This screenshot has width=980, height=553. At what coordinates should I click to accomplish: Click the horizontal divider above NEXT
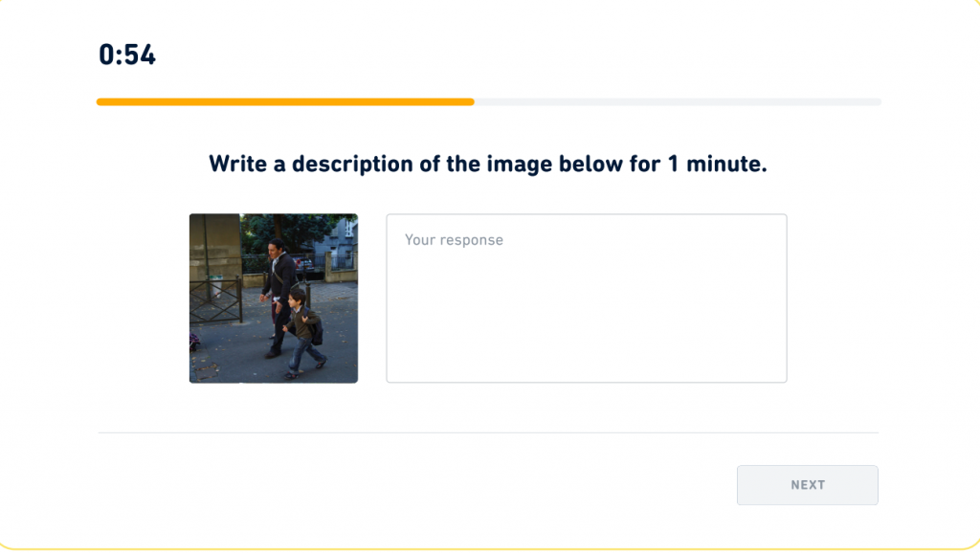[488, 433]
